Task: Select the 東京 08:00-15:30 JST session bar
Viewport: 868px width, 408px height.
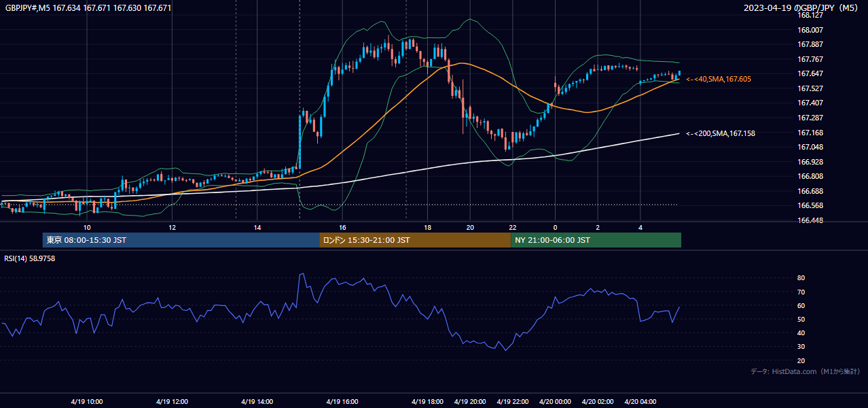Action: (x=181, y=240)
